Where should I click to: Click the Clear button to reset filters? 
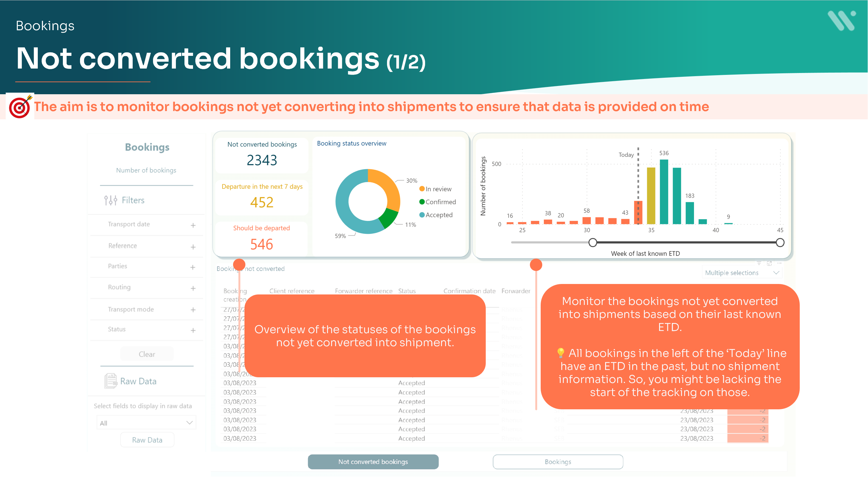(147, 354)
